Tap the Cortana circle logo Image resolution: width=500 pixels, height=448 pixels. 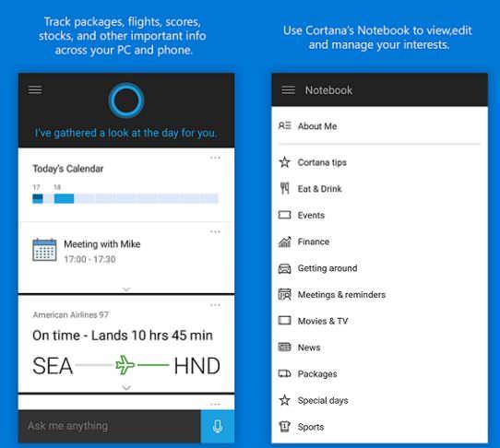126,100
